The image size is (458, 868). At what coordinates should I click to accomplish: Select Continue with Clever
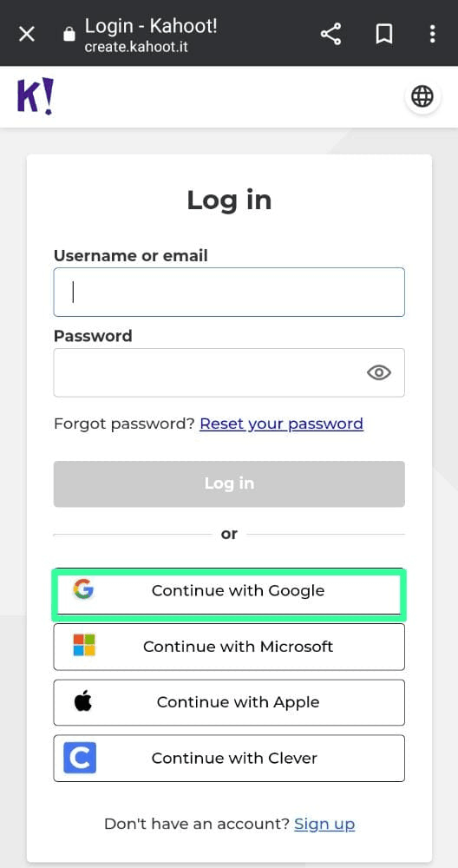click(229, 758)
